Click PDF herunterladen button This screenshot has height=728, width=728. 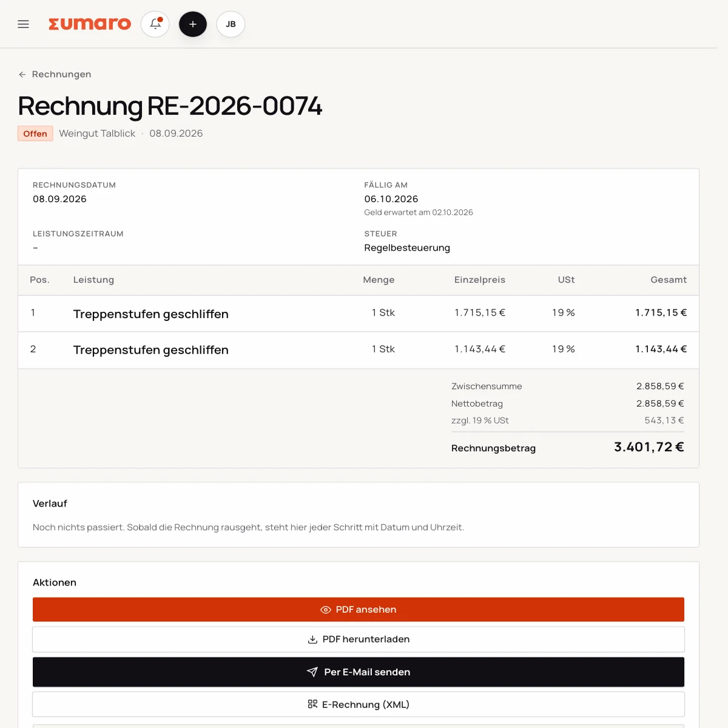(x=359, y=639)
